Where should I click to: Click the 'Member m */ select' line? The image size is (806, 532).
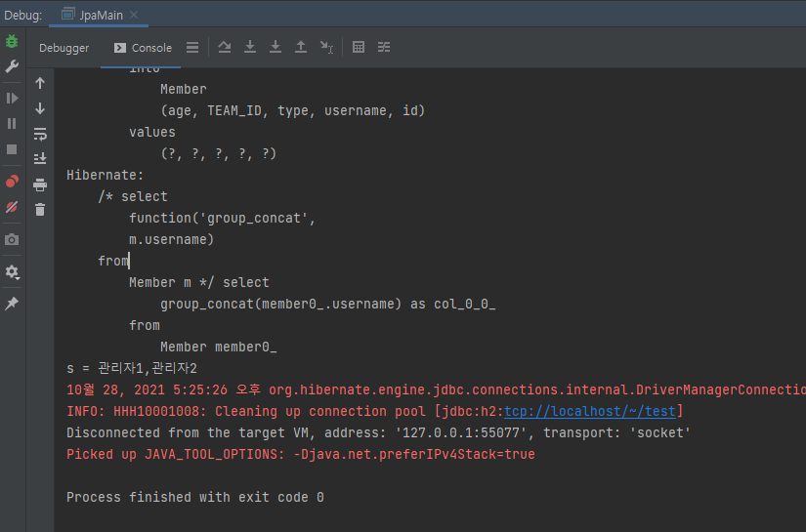[x=199, y=282]
